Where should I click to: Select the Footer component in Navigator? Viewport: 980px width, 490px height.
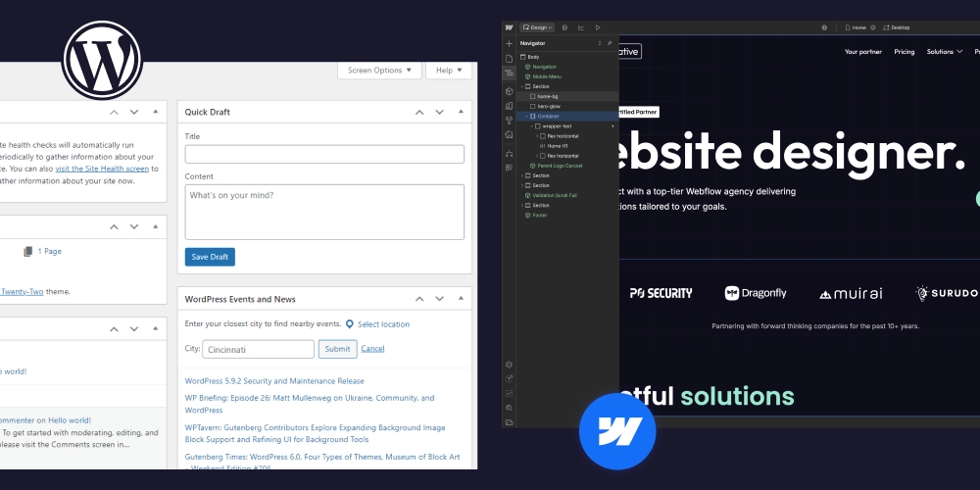coord(567,215)
